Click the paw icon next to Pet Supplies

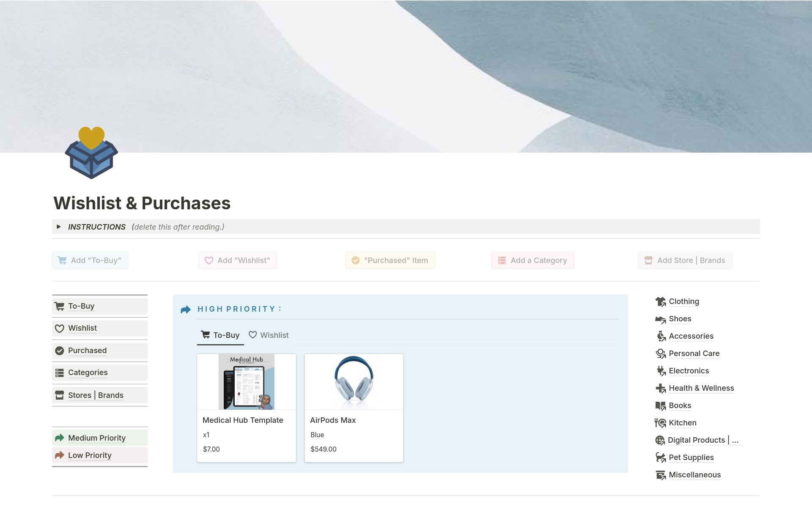tap(660, 458)
